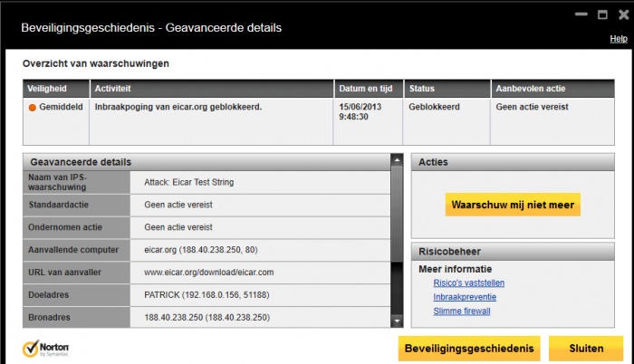Close the window with the X icon
This screenshot has width=634, height=364.
tap(624, 15)
